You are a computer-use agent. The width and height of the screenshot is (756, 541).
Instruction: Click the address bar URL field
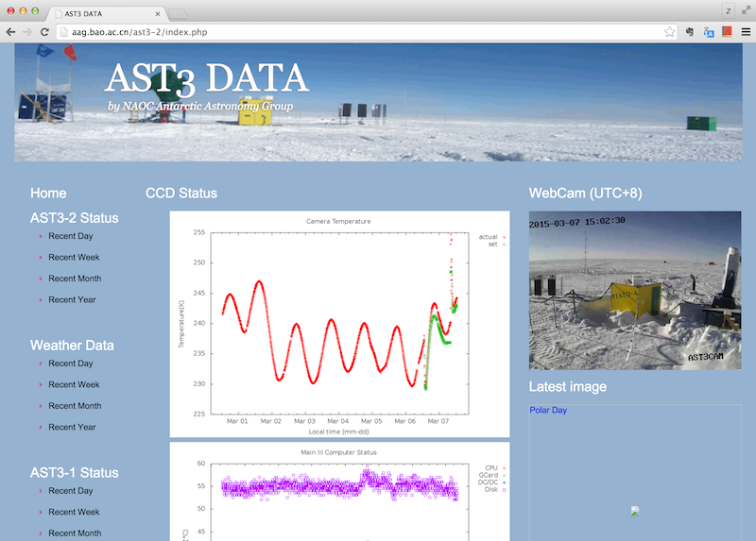click(359, 31)
